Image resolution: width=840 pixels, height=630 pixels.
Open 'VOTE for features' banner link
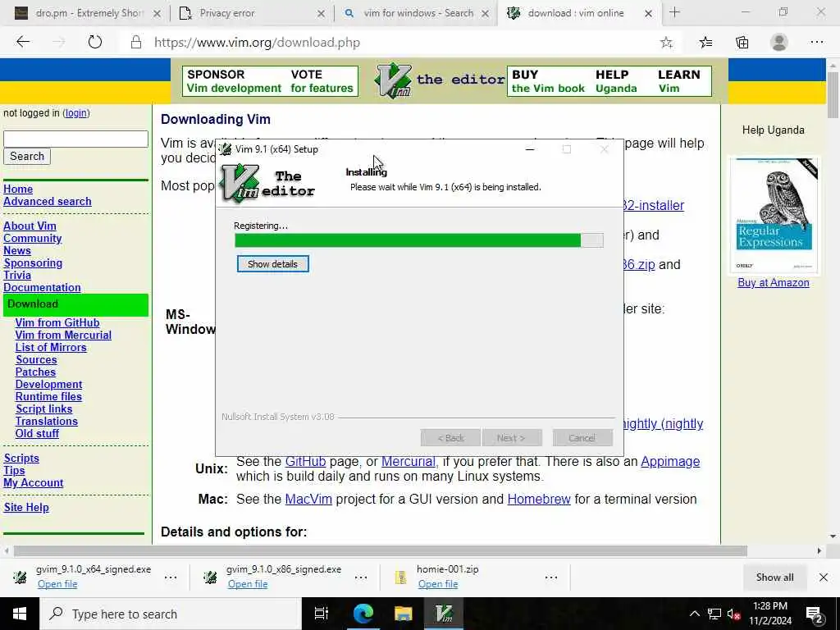pos(322,81)
